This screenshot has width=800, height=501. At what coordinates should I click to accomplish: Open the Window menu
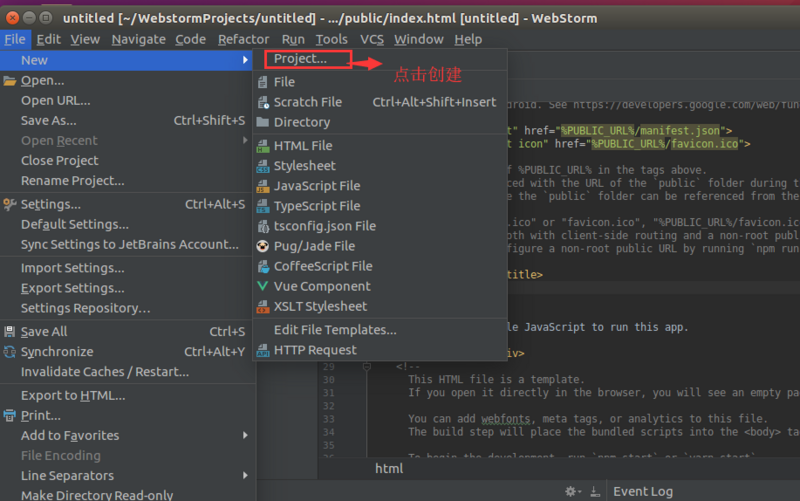point(418,39)
